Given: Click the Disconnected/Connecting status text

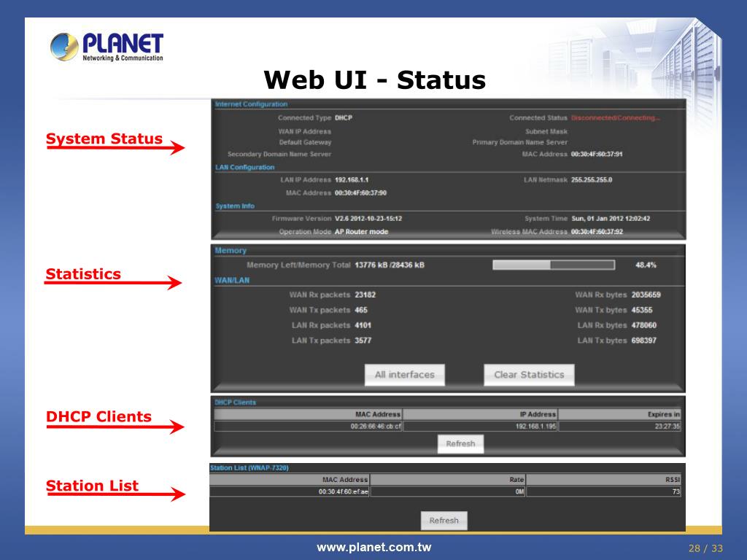Looking at the screenshot, I should click(616, 117).
